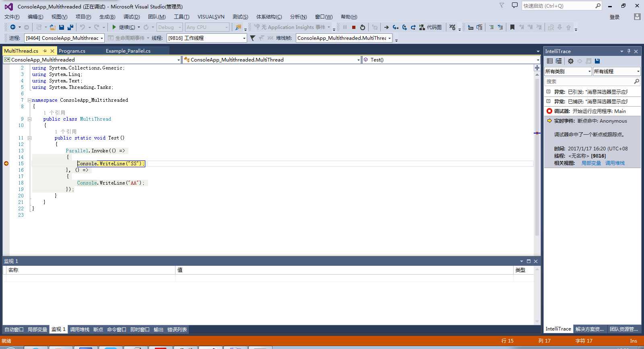This screenshot has width=644, height=349.
Task: Click the red Stop Debugging square
Action: click(x=354, y=27)
